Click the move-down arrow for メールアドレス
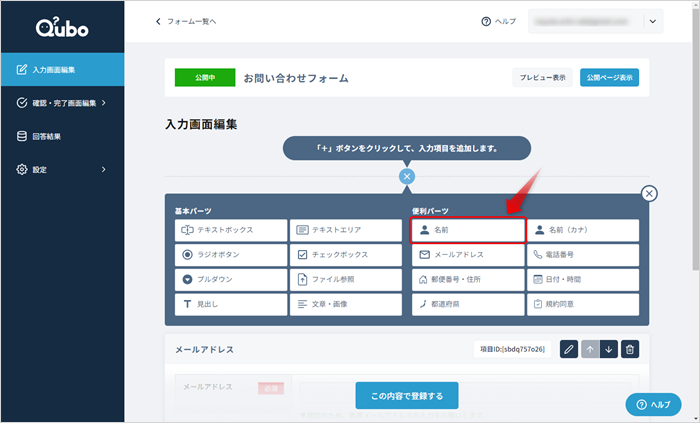Image resolution: width=700 pixels, height=423 pixels. [609, 349]
